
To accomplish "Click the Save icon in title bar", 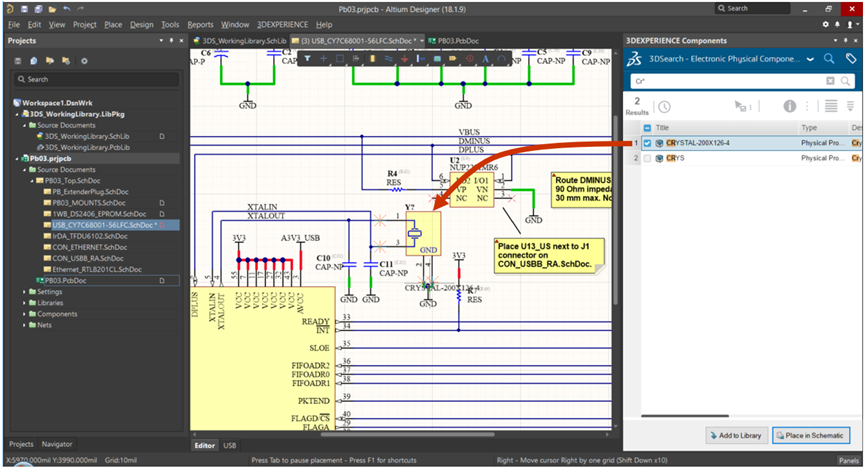I will click(x=24, y=9).
